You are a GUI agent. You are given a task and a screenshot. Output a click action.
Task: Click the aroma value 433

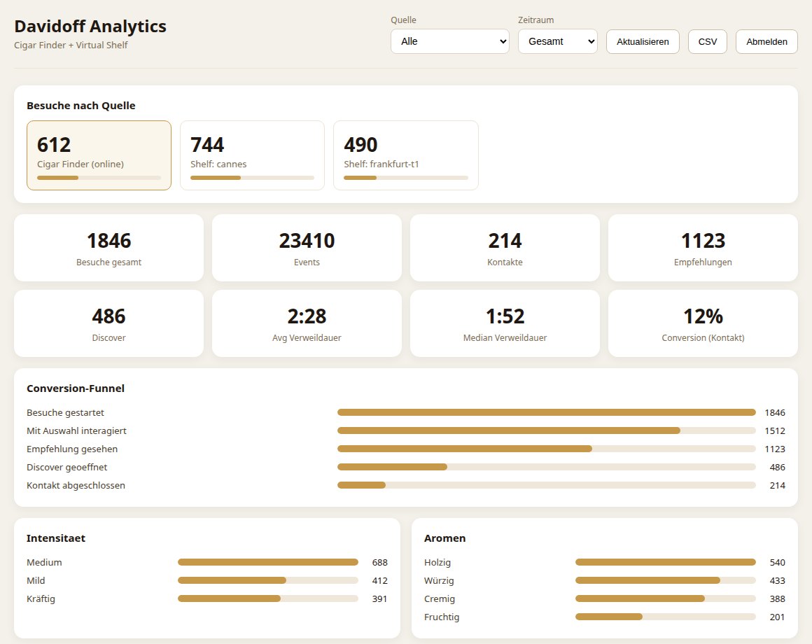(x=777, y=580)
